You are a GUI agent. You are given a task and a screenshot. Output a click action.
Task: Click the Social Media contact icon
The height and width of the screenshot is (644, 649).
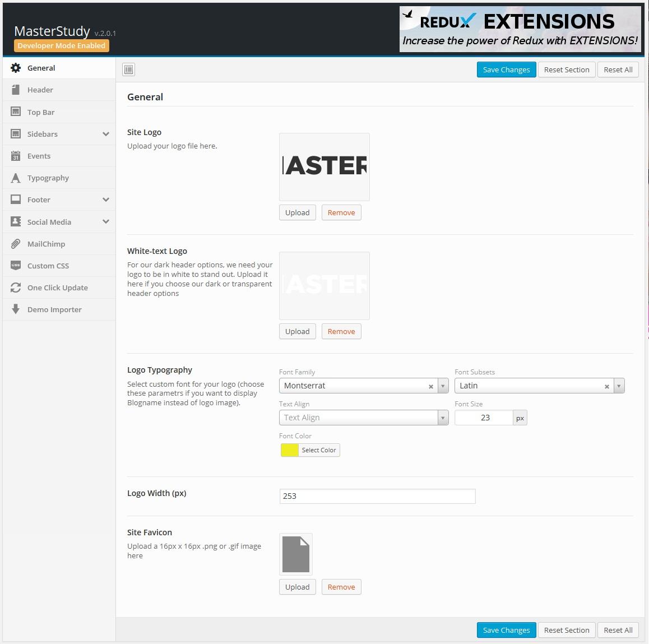(16, 221)
